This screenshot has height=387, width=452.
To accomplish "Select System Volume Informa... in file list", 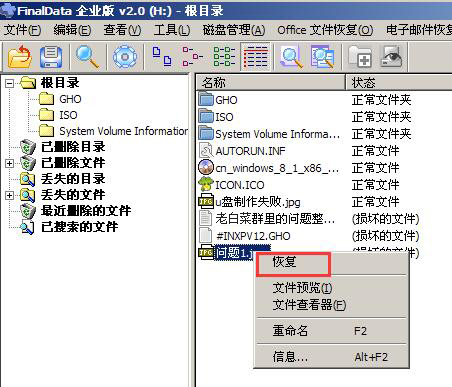I will coord(277,134).
